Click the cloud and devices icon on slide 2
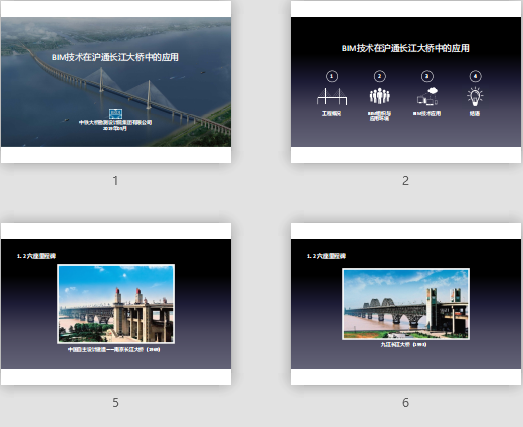 [427, 96]
